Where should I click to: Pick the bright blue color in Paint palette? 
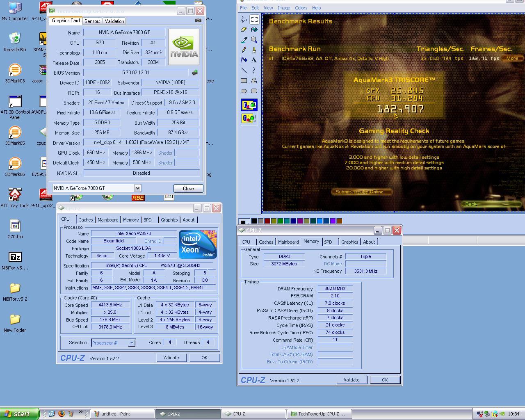click(x=320, y=221)
